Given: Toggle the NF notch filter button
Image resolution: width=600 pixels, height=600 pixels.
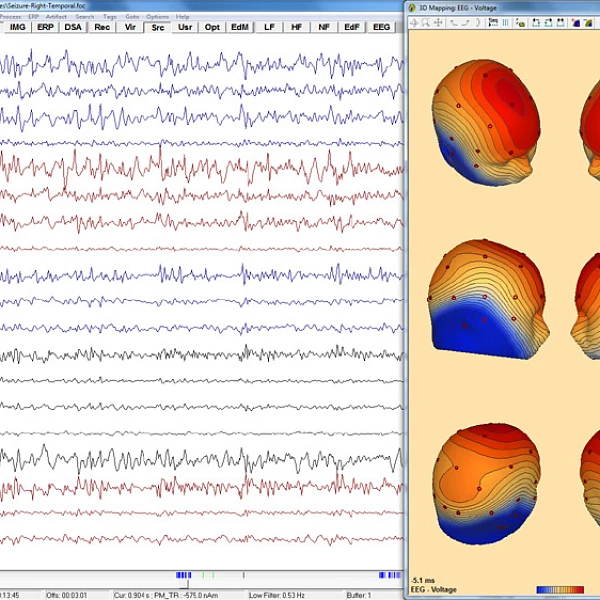Looking at the screenshot, I should pyautogui.click(x=324, y=27).
